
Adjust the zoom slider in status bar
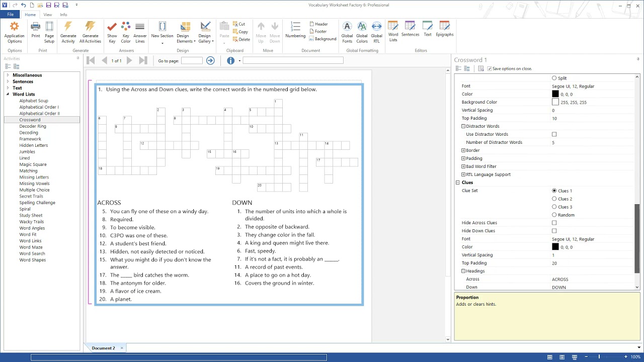point(599,357)
